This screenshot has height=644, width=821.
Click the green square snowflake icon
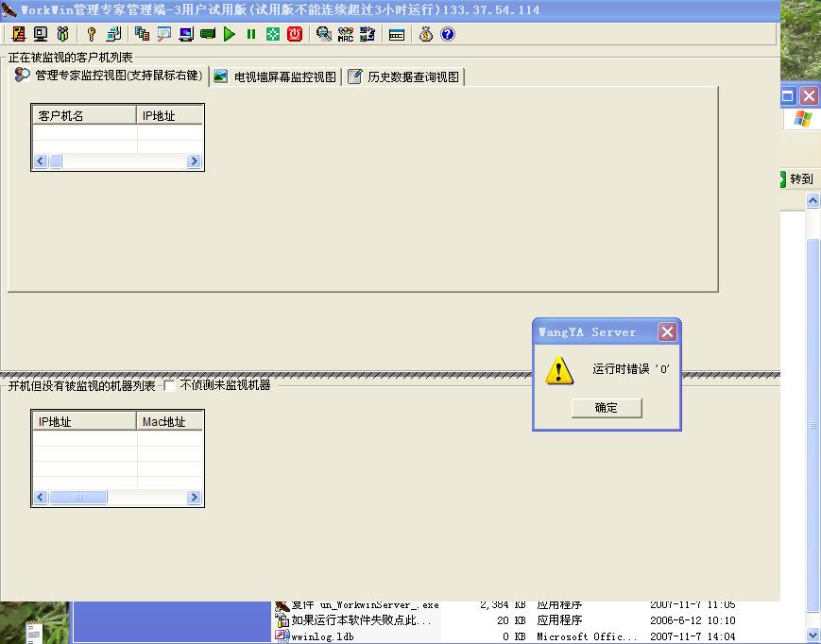[273, 35]
